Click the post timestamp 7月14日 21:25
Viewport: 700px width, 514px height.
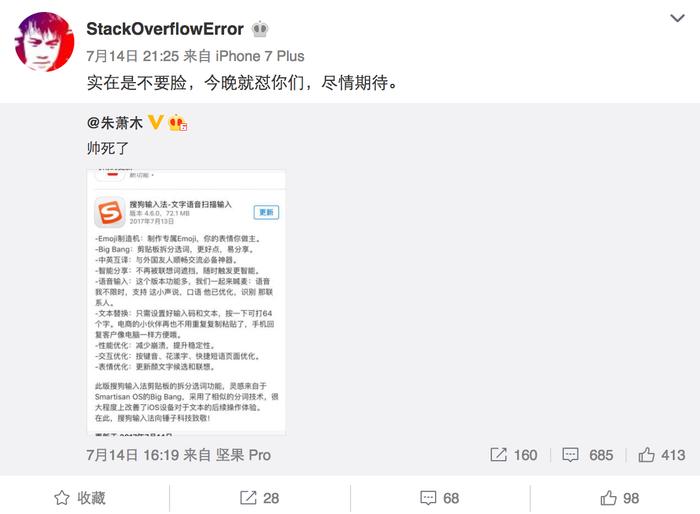[133, 56]
